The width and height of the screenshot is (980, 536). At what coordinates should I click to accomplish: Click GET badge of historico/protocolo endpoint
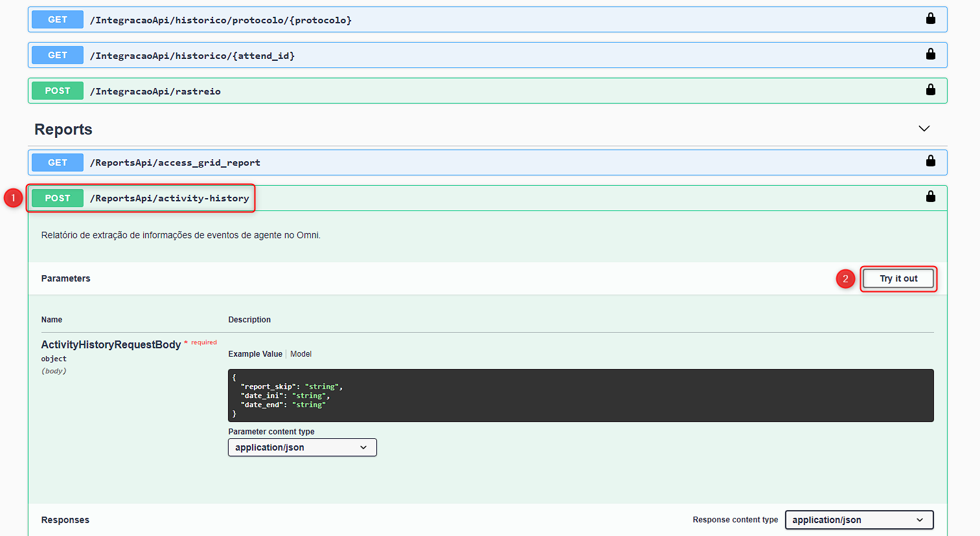(x=58, y=19)
